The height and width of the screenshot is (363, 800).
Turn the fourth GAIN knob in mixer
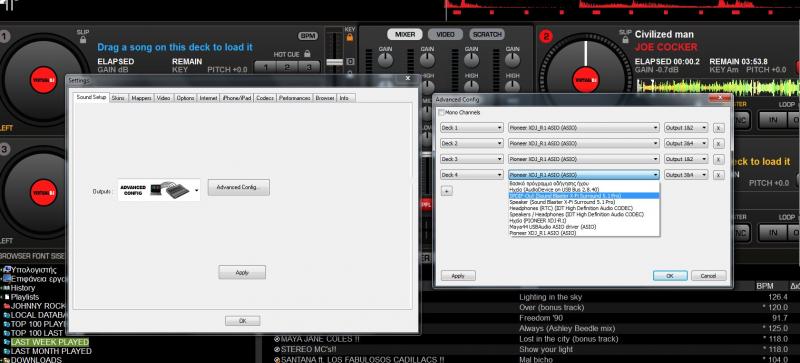point(512,60)
